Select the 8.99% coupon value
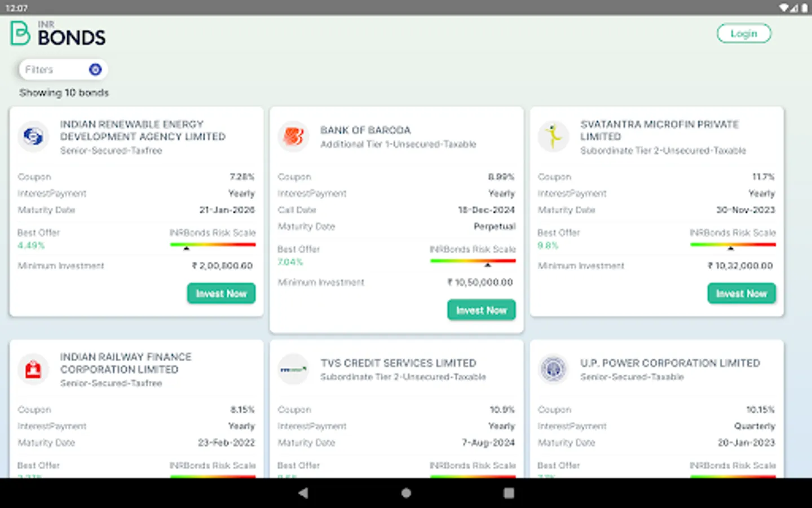The width and height of the screenshot is (812, 508). 501,177
